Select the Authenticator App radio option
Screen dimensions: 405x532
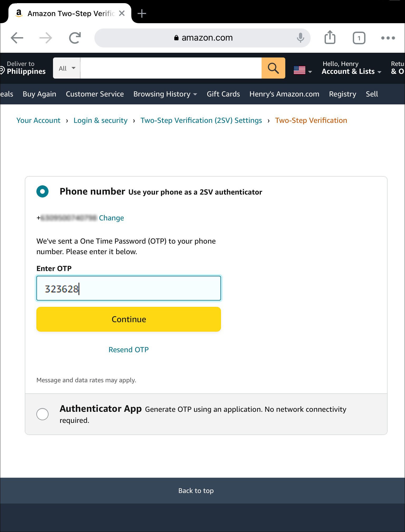pyautogui.click(x=42, y=414)
